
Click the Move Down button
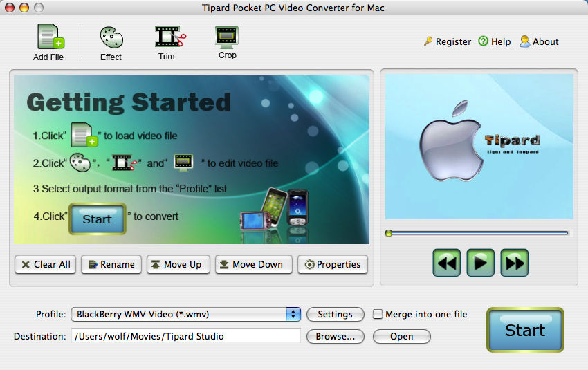click(254, 265)
